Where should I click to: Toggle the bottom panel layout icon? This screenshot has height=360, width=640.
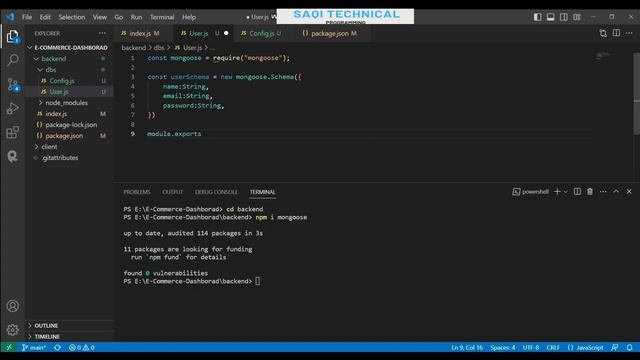(551, 17)
